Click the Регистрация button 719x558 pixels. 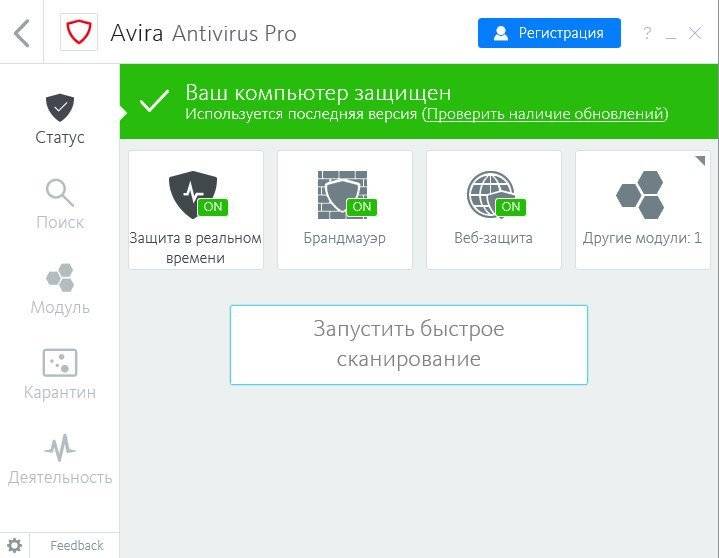(x=549, y=33)
